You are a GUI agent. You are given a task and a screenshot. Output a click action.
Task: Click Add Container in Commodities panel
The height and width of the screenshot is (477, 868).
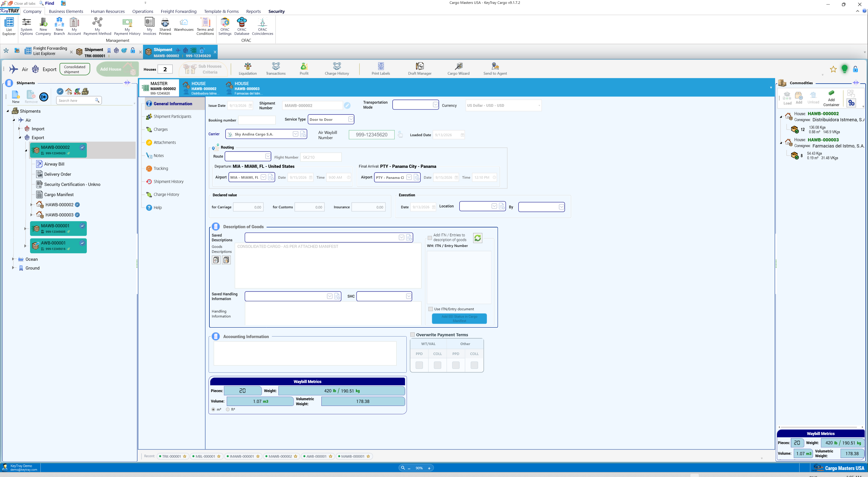point(831,98)
